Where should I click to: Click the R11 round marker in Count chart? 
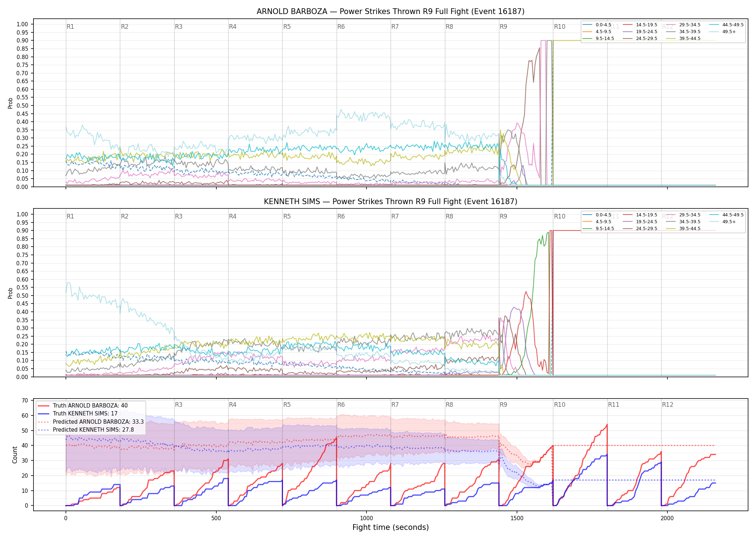point(614,405)
